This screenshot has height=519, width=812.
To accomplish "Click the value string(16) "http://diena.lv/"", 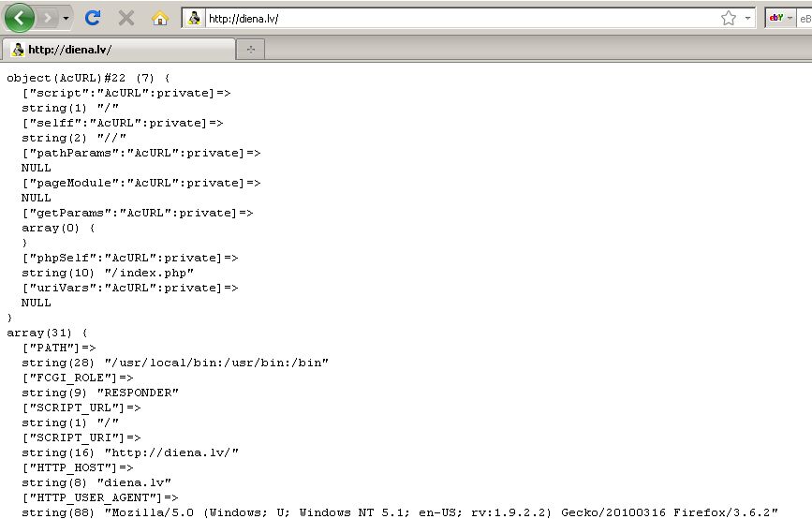I will (x=130, y=453).
